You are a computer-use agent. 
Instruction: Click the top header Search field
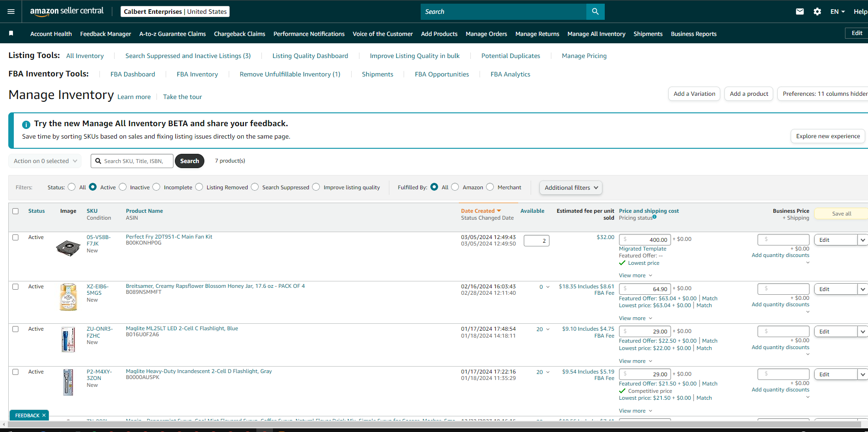coord(503,12)
